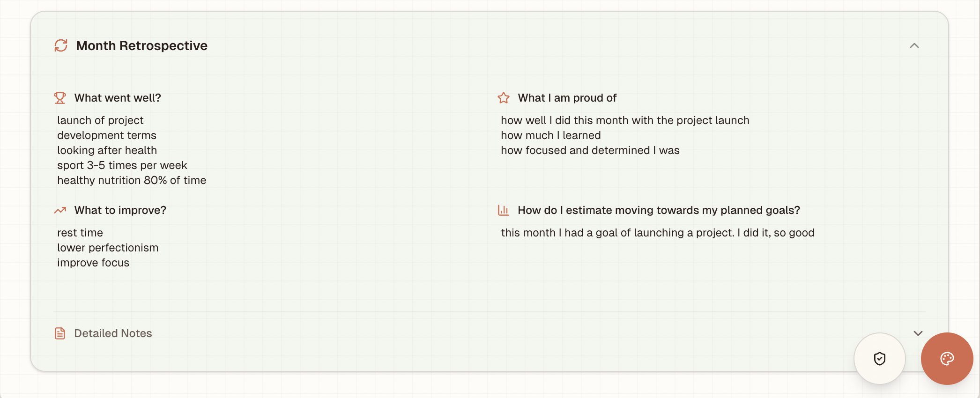
Task: Click the project launch goal answer text
Action: pos(657,233)
